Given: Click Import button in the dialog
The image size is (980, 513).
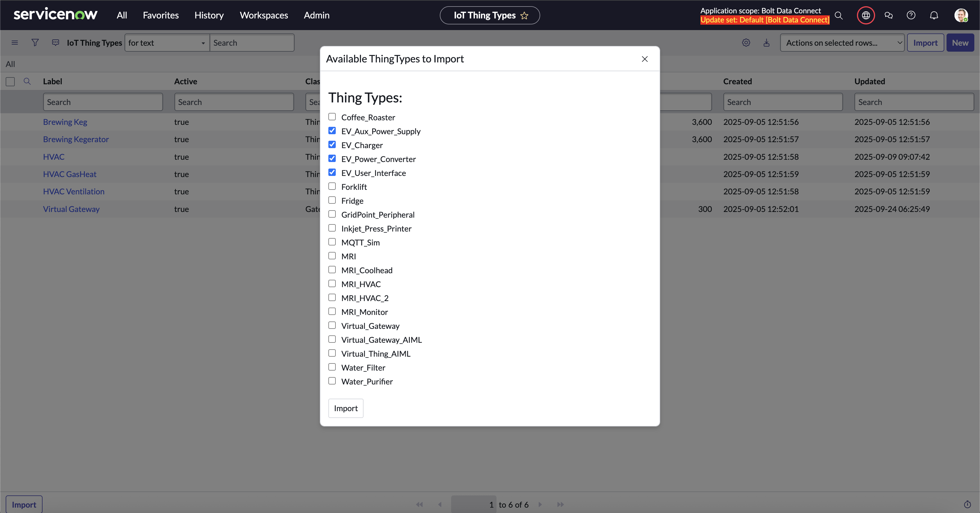Looking at the screenshot, I should tap(346, 408).
